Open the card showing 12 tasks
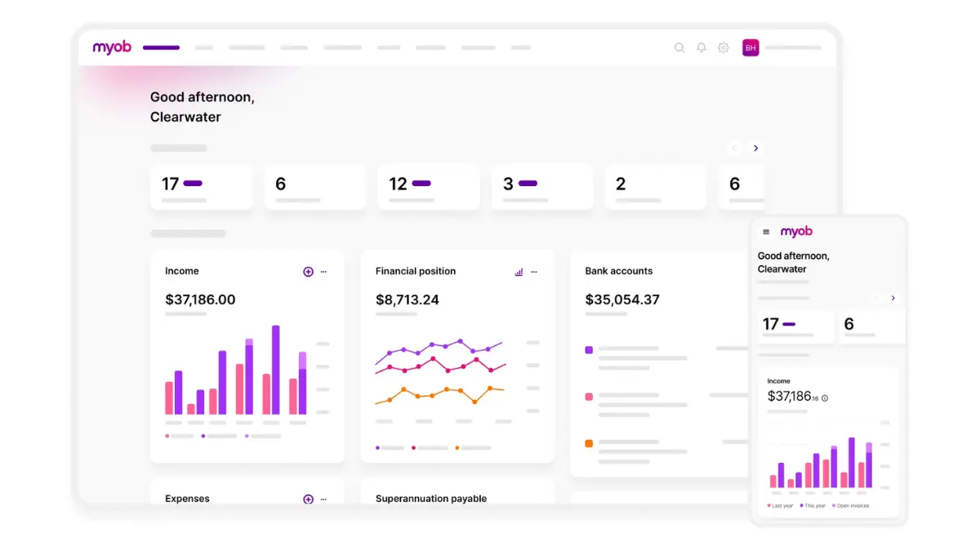Image resolution: width=980 pixels, height=551 pixels. tap(428, 186)
